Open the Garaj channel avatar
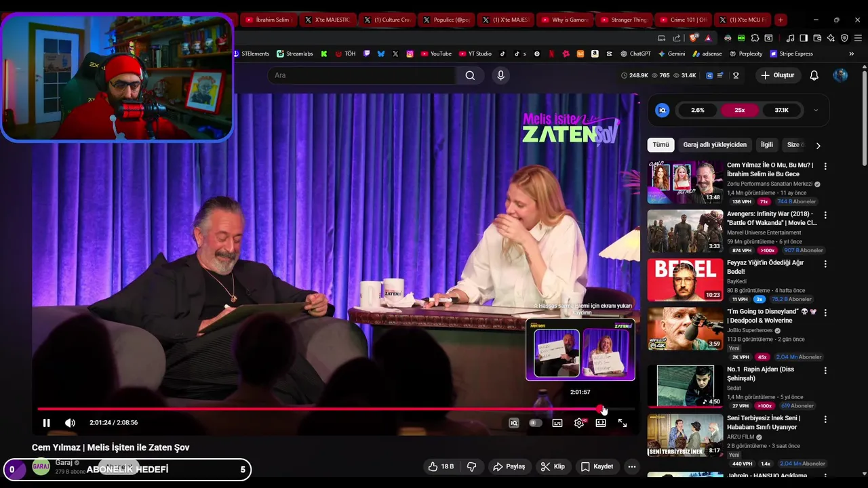 pyautogui.click(x=41, y=466)
